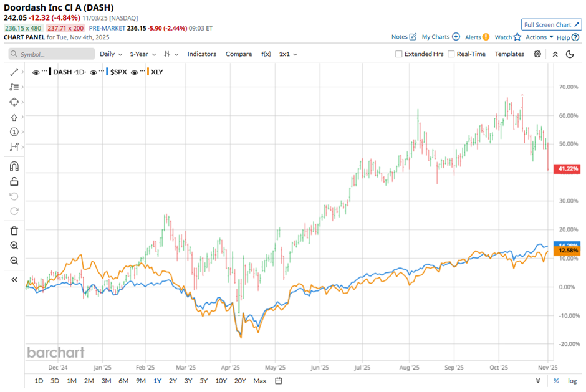Delete drawings with the trash icon

tap(14, 231)
